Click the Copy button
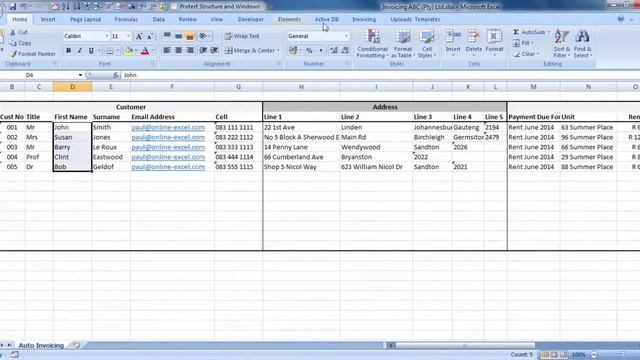640x360 pixels. click(x=20, y=43)
